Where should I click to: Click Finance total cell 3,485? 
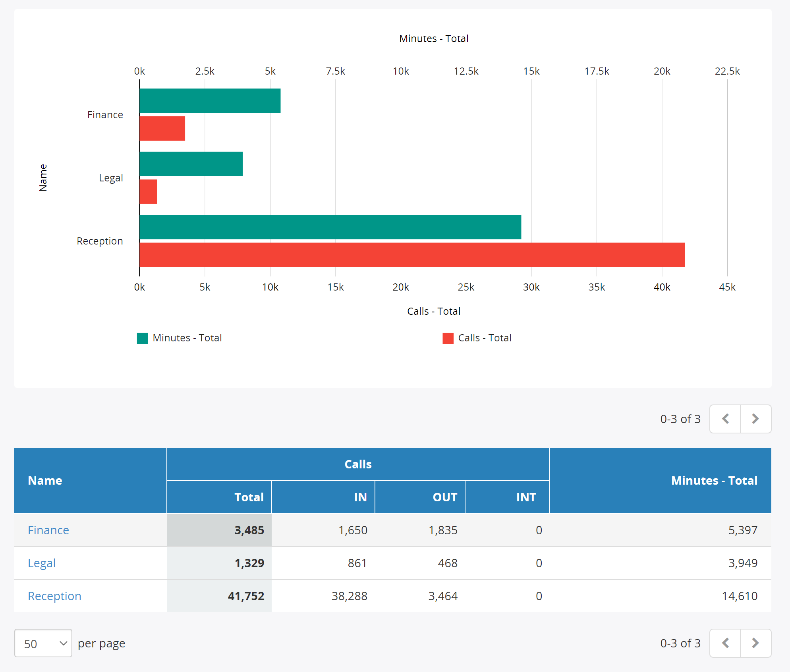tap(219, 530)
